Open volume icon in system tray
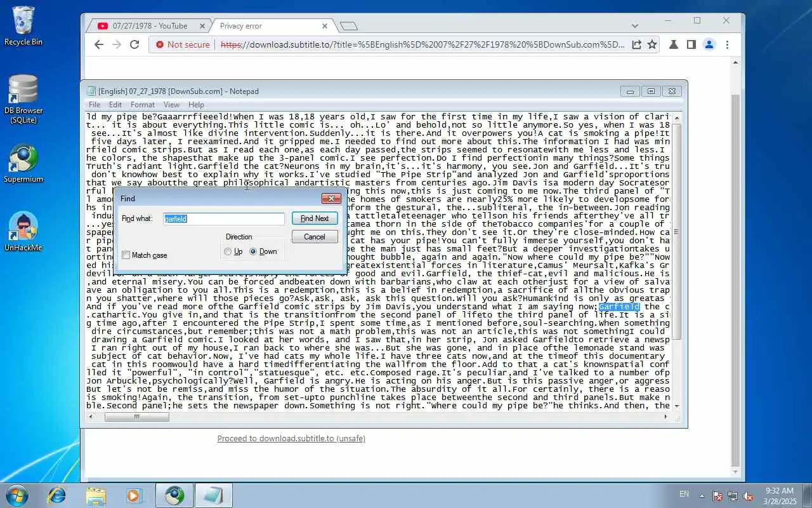Image resolution: width=812 pixels, height=508 pixels. (x=748, y=496)
